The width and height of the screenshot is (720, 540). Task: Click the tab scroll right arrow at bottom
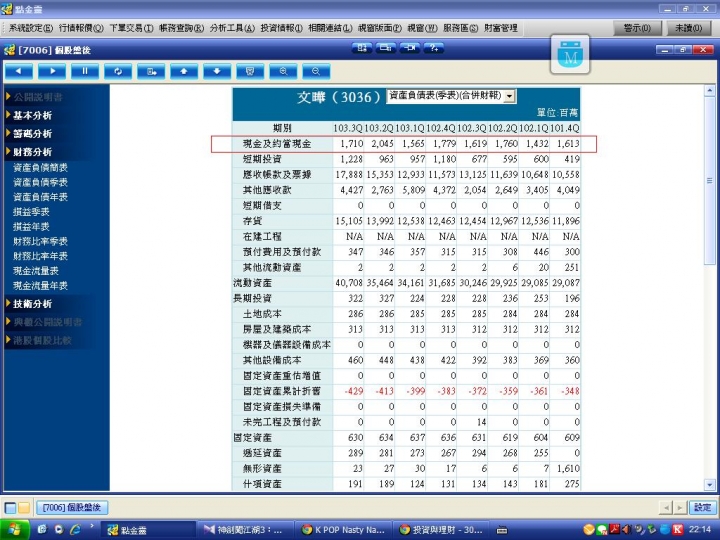pos(679,507)
